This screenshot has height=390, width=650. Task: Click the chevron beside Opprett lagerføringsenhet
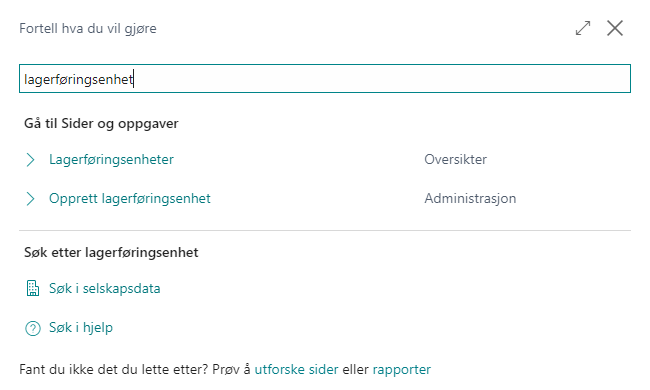point(30,199)
